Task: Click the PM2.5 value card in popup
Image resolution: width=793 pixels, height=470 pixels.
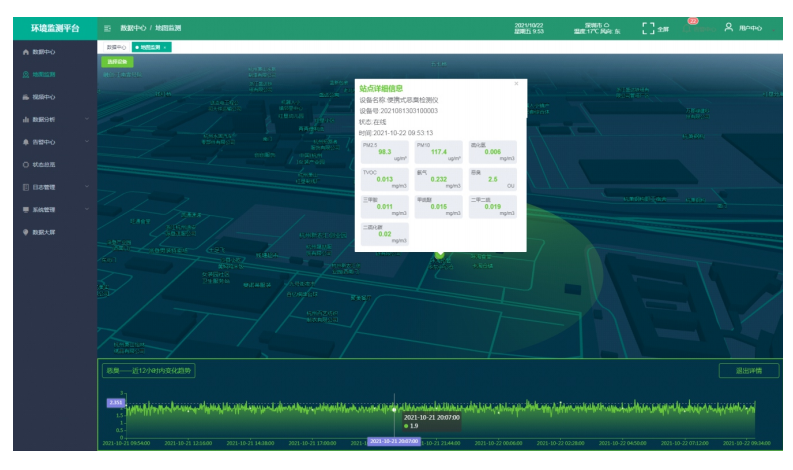Action: [x=384, y=151]
